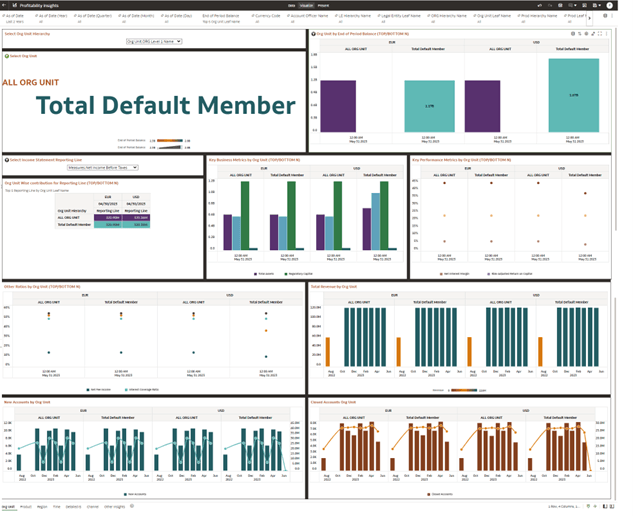Click the Closed Accounts legend item

pos(440,494)
